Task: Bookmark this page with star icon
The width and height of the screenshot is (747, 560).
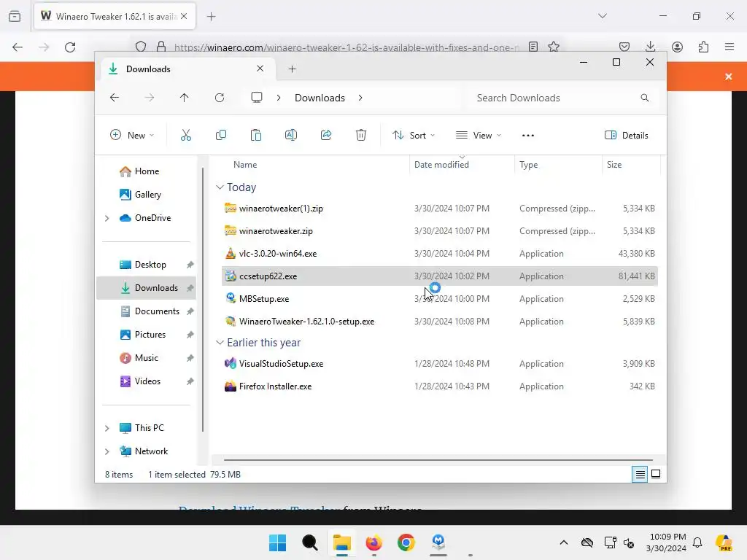Action: coord(554,47)
